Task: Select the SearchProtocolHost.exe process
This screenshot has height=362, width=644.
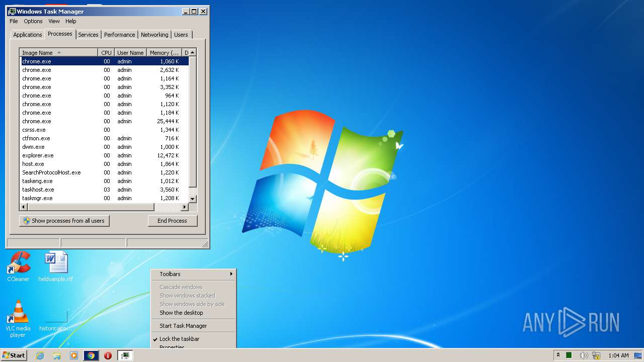Action: coord(104,172)
